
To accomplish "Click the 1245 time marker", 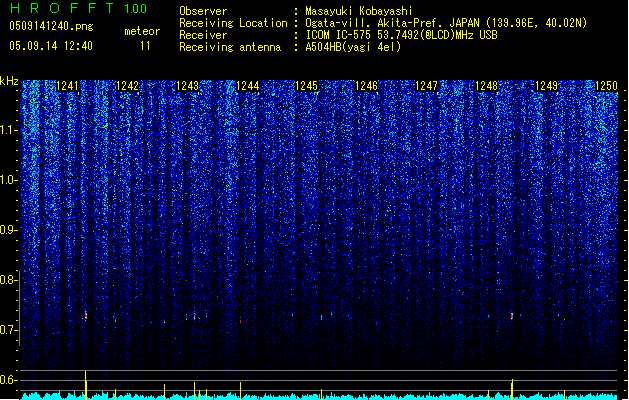I will 306,86.
